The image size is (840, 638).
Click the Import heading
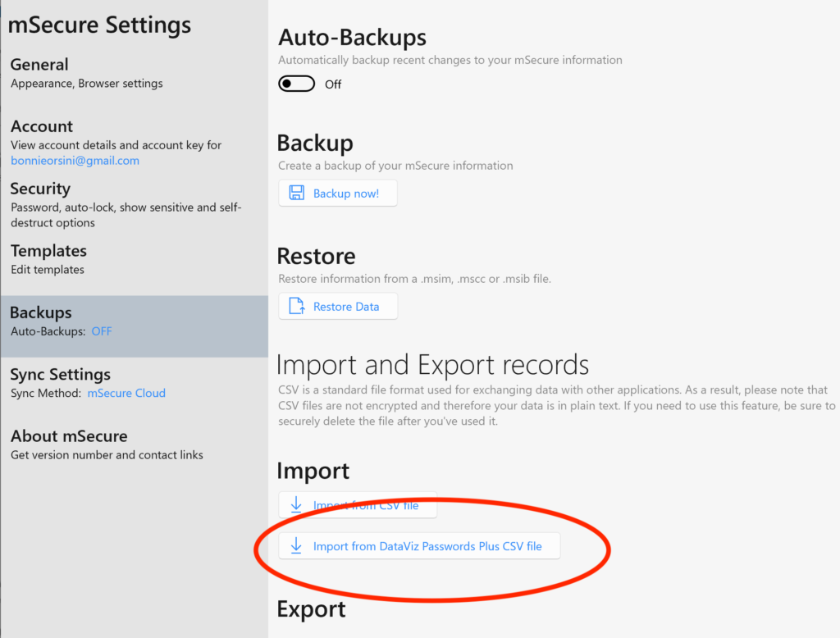pos(313,471)
